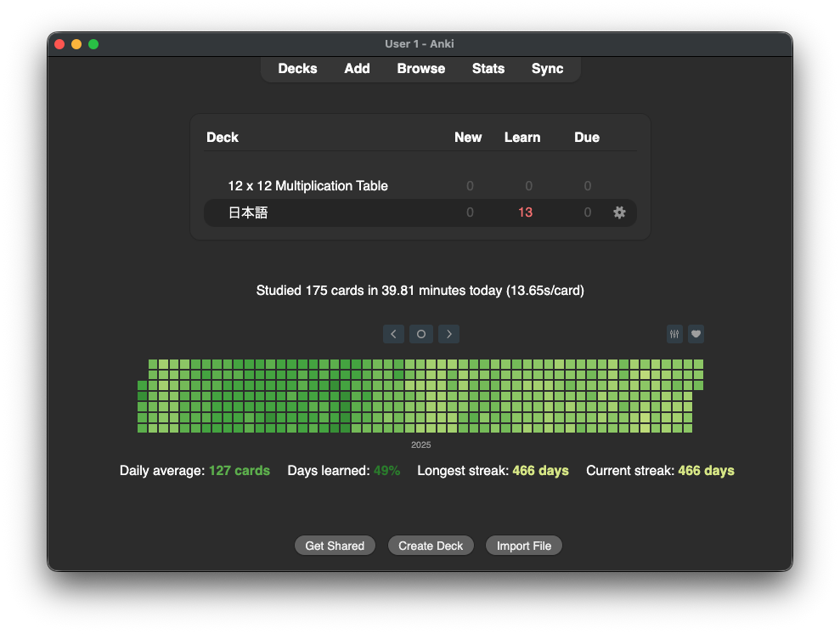This screenshot has height=634, width=840.
Task: Close the Anki window with red button
Action: pos(59,44)
